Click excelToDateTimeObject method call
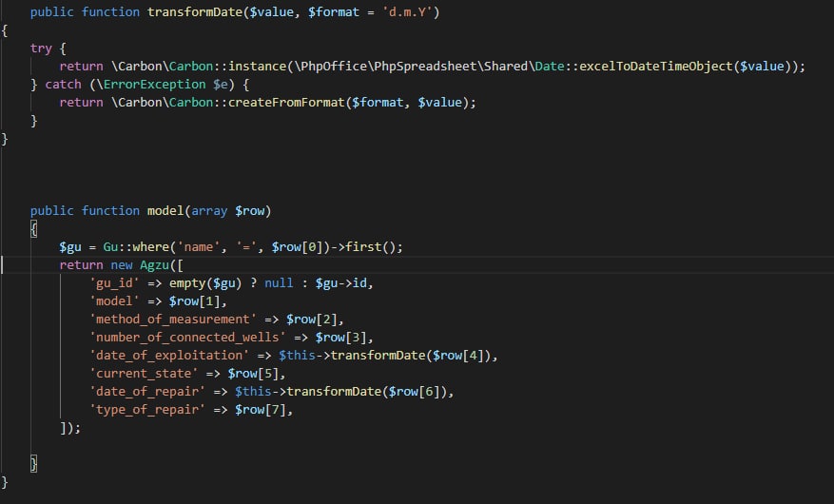The height and width of the screenshot is (504, 834). [656, 67]
